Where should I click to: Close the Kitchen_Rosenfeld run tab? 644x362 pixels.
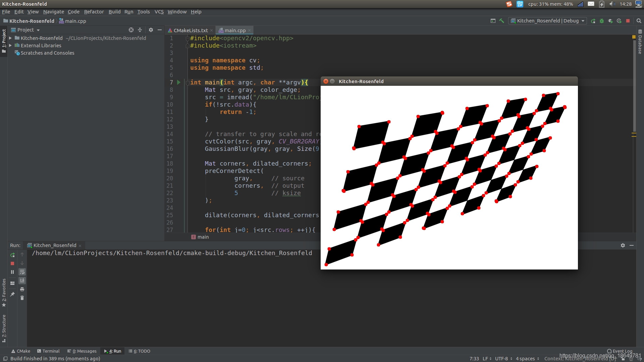(80, 246)
